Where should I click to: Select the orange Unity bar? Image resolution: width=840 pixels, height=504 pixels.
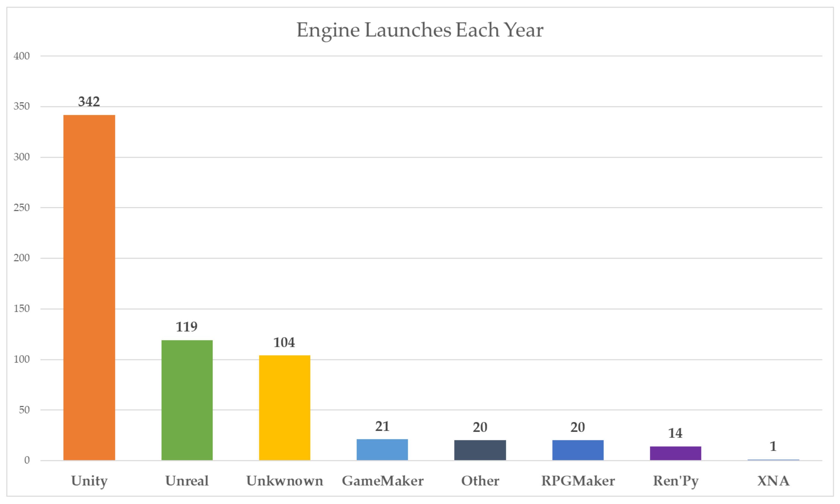(89, 287)
